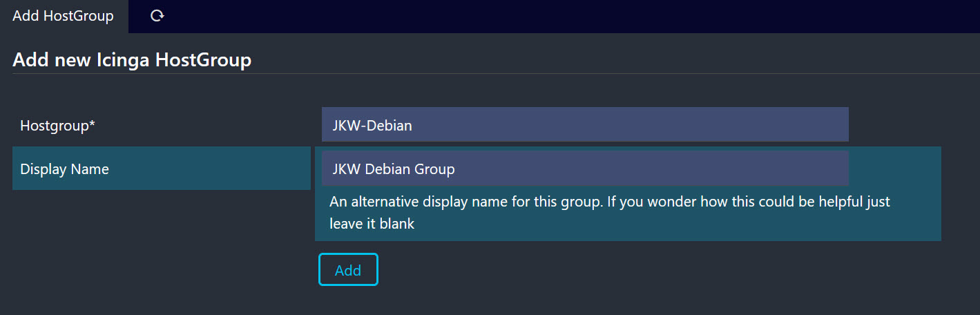Click the reload icon beside Add HostGroup tab

coord(157,16)
